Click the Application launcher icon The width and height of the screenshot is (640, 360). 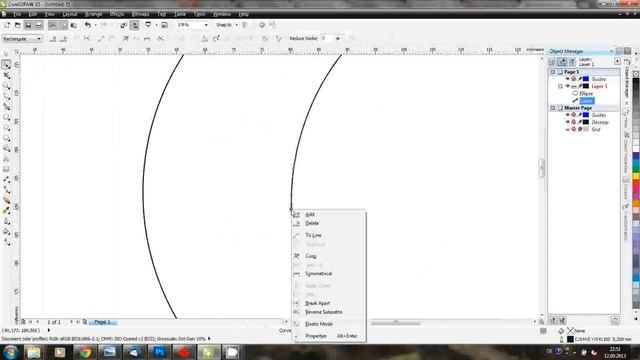(x=148, y=25)
